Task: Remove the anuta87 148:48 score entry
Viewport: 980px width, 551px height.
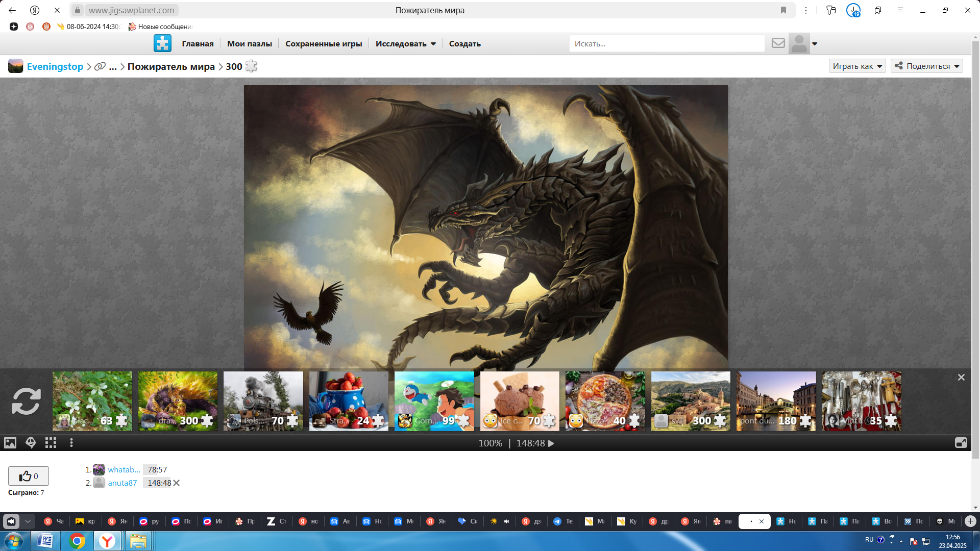Action: (177, 483)
